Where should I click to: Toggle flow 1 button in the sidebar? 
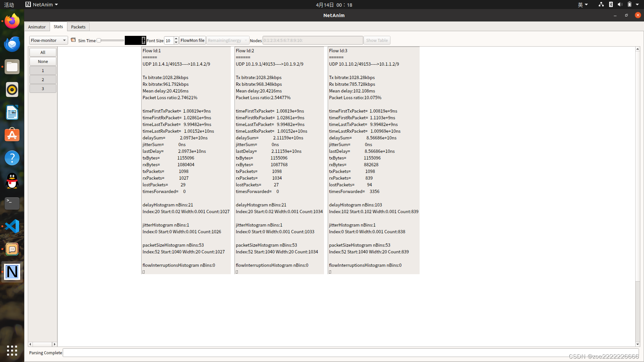click(43, 70)
